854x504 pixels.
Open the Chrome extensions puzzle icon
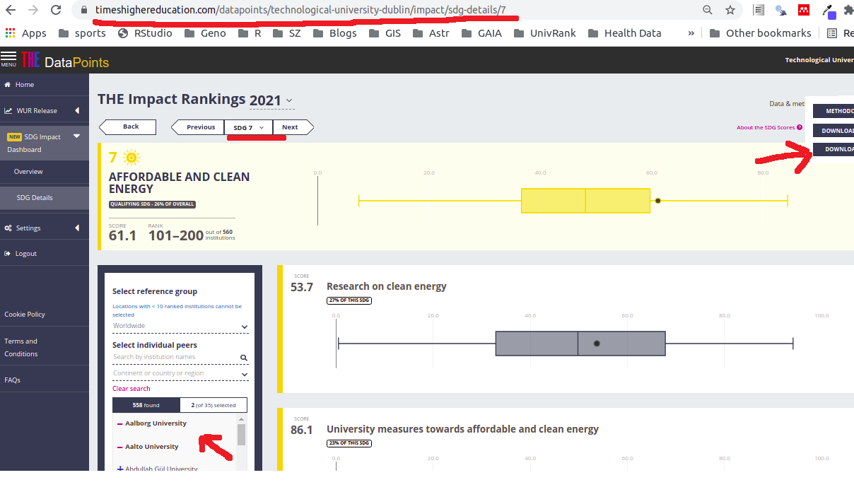(848, 11)
